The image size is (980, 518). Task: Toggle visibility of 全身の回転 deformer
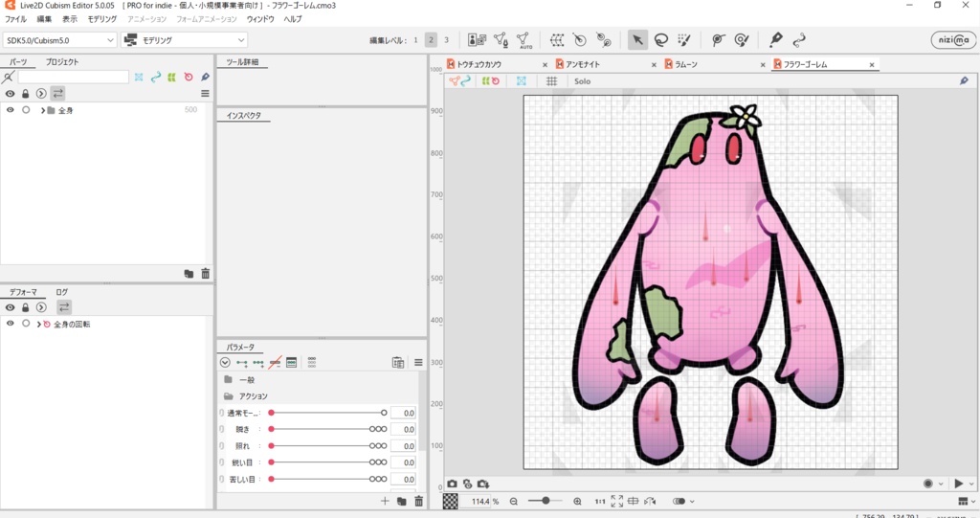(x=10, y=324)
